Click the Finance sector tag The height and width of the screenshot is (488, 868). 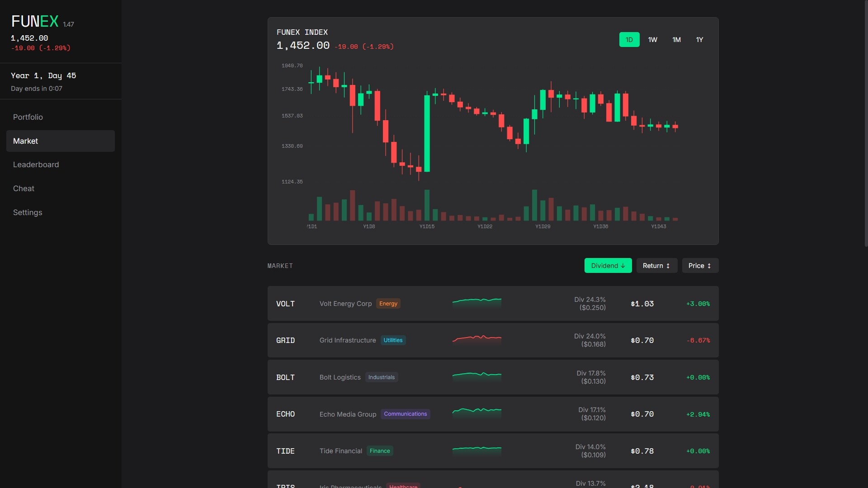tap(380, 451)
